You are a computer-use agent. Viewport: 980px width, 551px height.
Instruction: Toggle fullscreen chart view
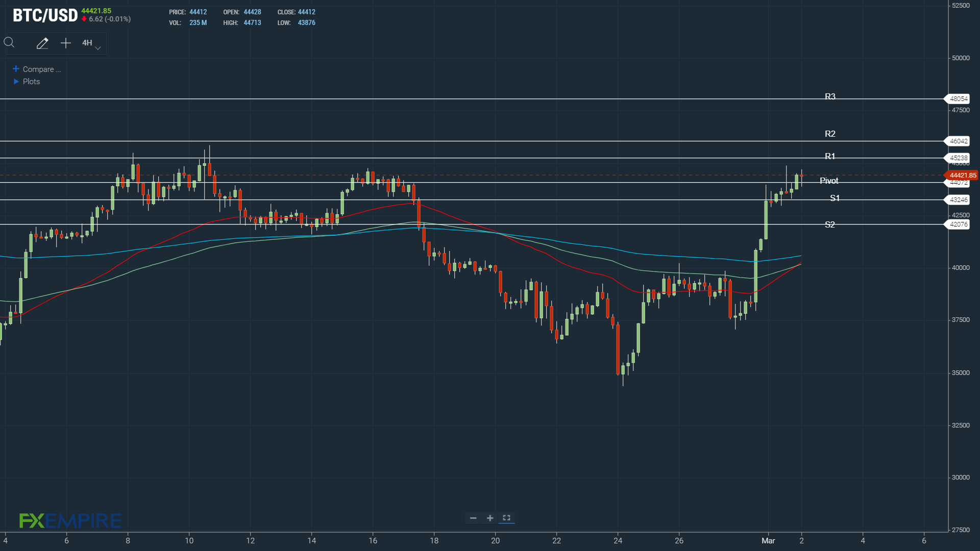coord(506,518)
